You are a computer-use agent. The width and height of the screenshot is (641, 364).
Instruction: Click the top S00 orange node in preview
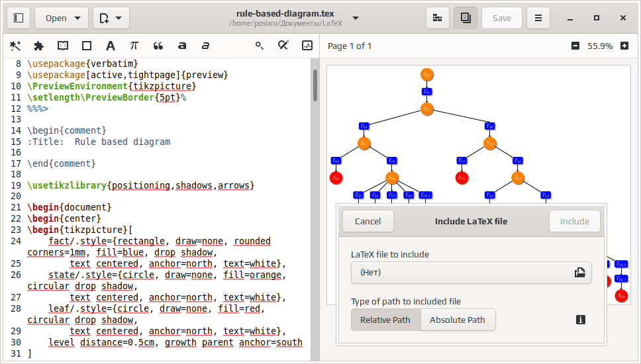click(x=427, y=75)
